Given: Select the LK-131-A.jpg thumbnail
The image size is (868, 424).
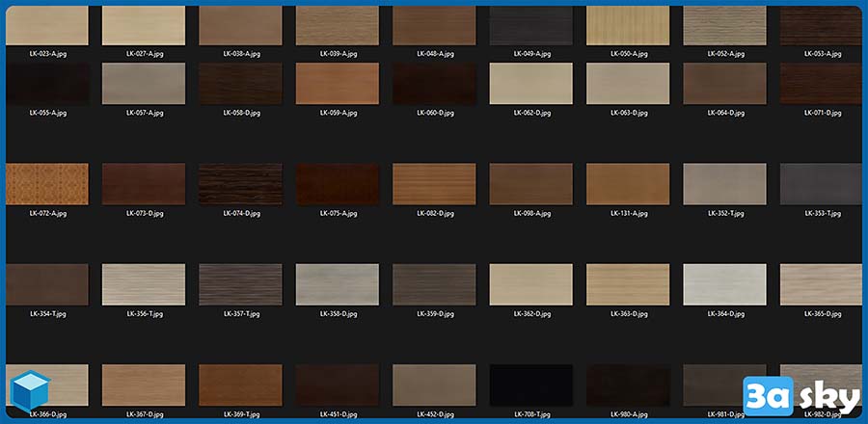Looking at the screenshot, I should (x=628, y=184).
